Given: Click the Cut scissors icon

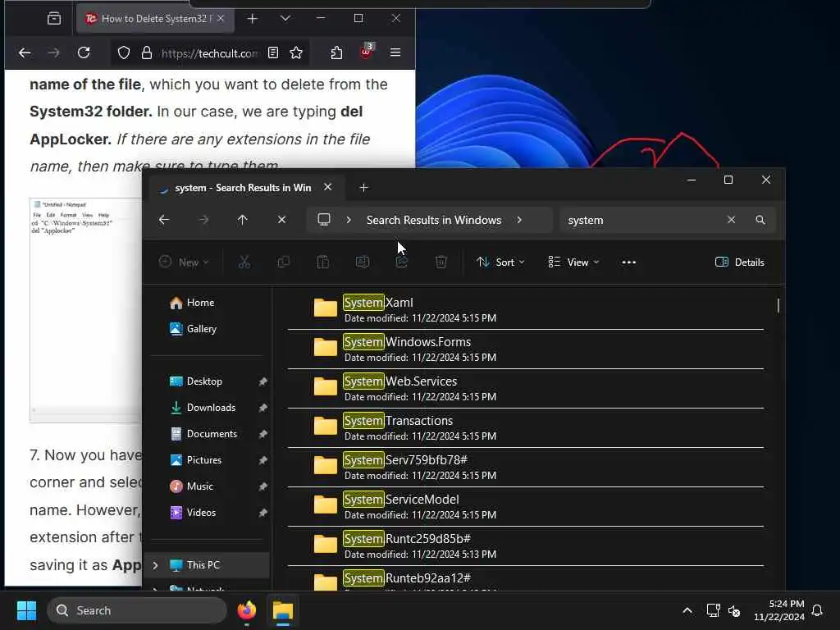Looking at the screenshot, I should 244,262.
